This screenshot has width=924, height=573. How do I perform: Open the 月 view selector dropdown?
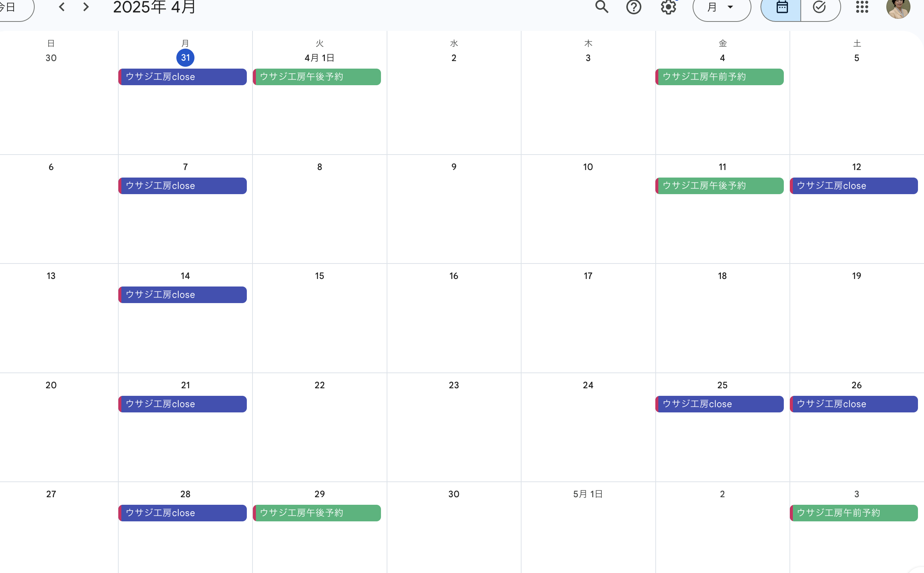pos(721,7)
